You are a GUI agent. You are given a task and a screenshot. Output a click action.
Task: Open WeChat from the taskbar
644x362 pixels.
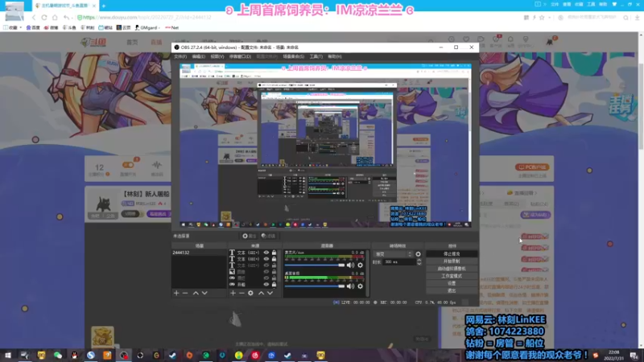(57, 355)
